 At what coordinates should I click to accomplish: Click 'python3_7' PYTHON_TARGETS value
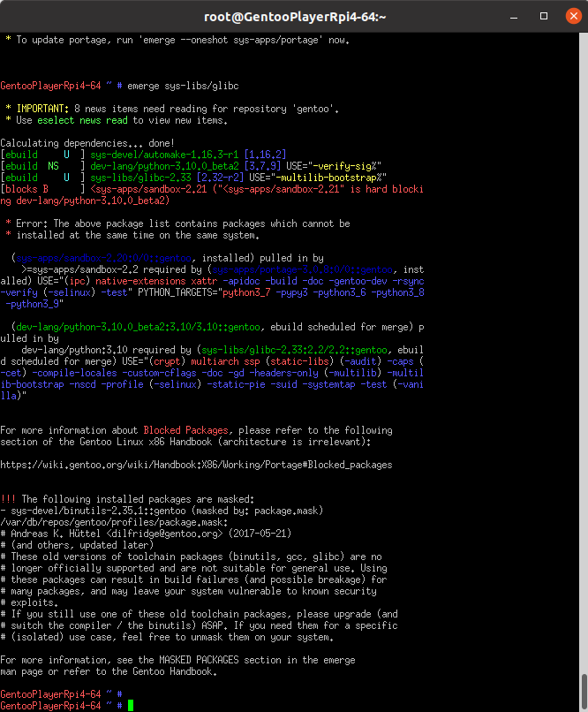(x=246, y=292)
